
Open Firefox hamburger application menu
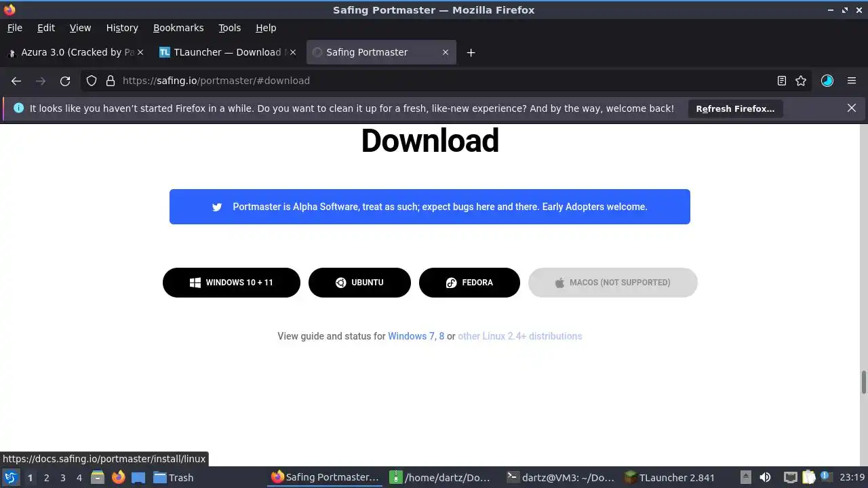(x=852, y=81)
